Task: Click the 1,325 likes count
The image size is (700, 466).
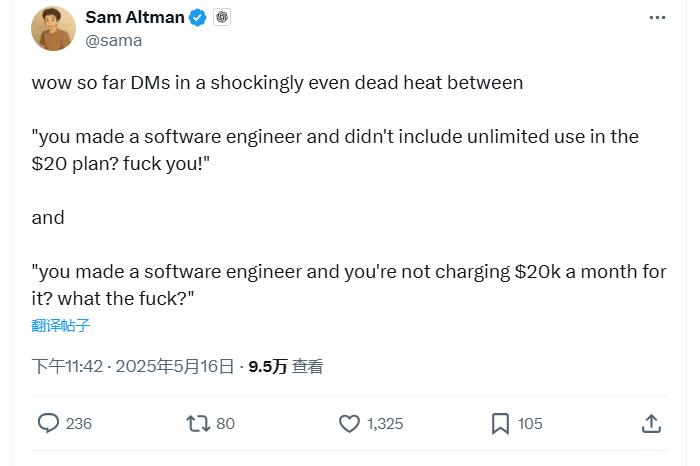Action: click(385, 424)
